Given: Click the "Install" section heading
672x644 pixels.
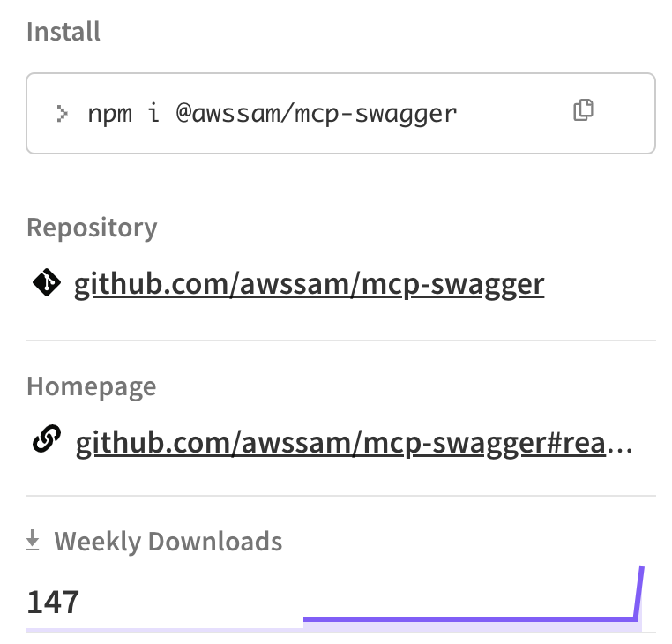Looking at the screenshot, I should click(63, 32).
